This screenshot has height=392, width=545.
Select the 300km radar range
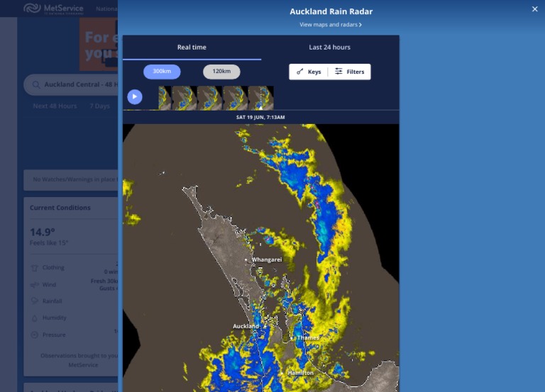click(x=162, y=72)
